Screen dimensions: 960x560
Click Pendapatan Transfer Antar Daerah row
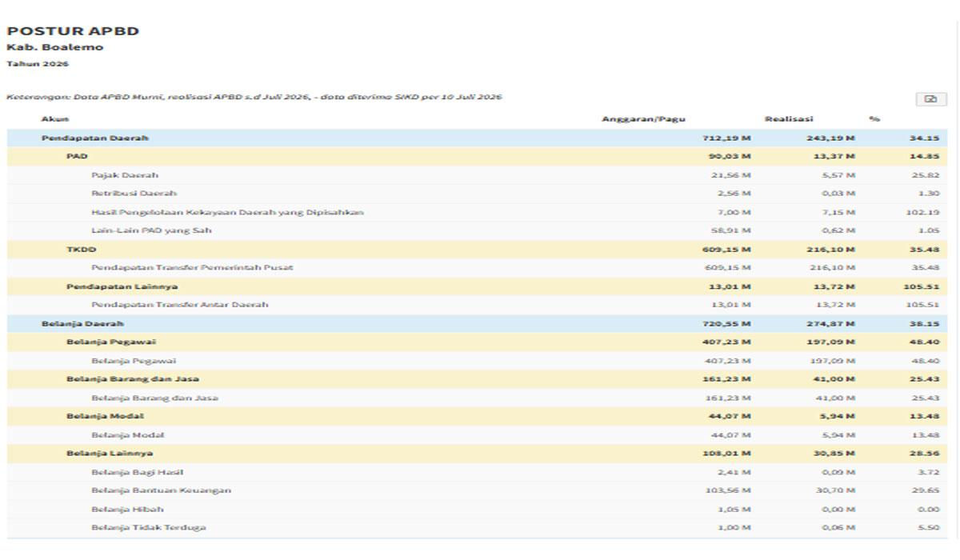pyautogui.click(x=477, y=305)
